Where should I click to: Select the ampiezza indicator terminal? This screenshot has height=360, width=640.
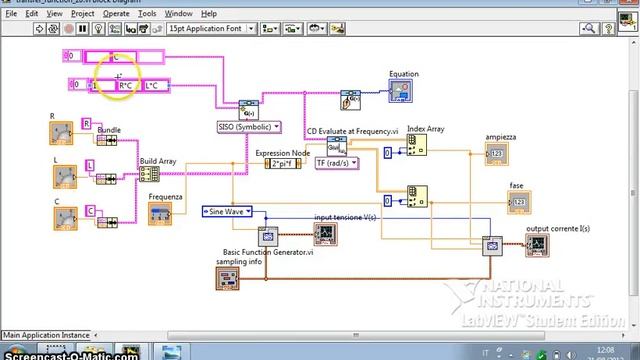(497, 153)
